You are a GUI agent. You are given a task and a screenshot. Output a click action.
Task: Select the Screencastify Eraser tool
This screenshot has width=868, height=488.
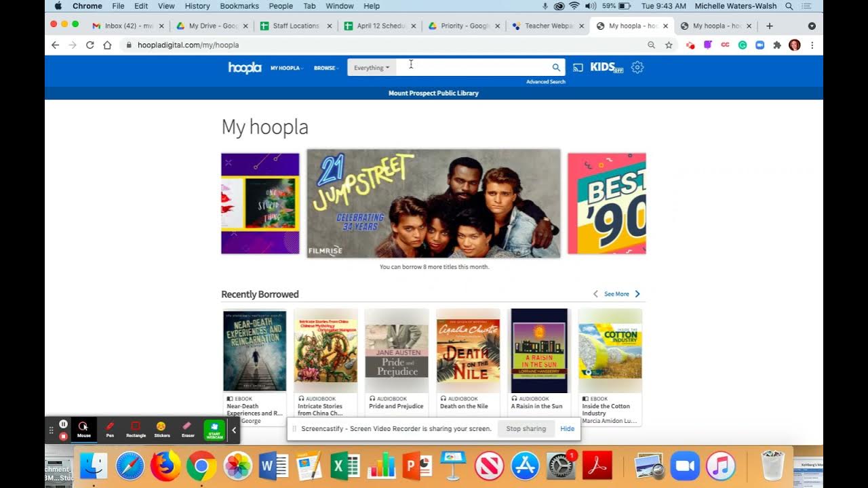(188, 429)
